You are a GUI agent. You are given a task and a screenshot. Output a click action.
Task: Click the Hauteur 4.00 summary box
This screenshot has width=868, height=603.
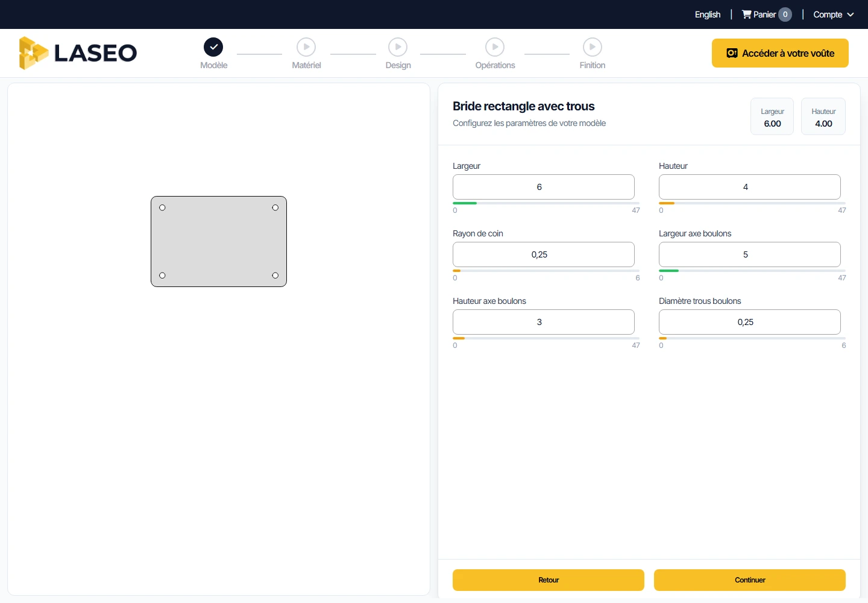[x=823, y=116]
